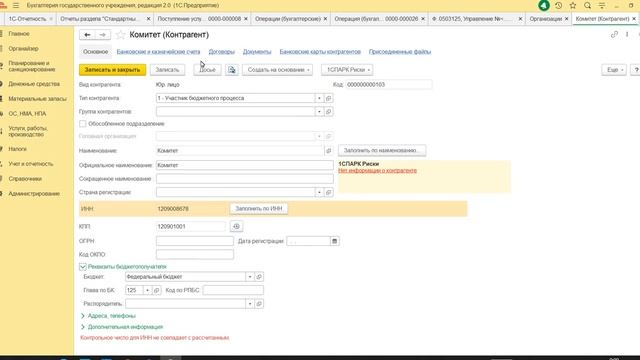Click the reports icon next to Досье
640x360 pixels.
click(231, 70)
